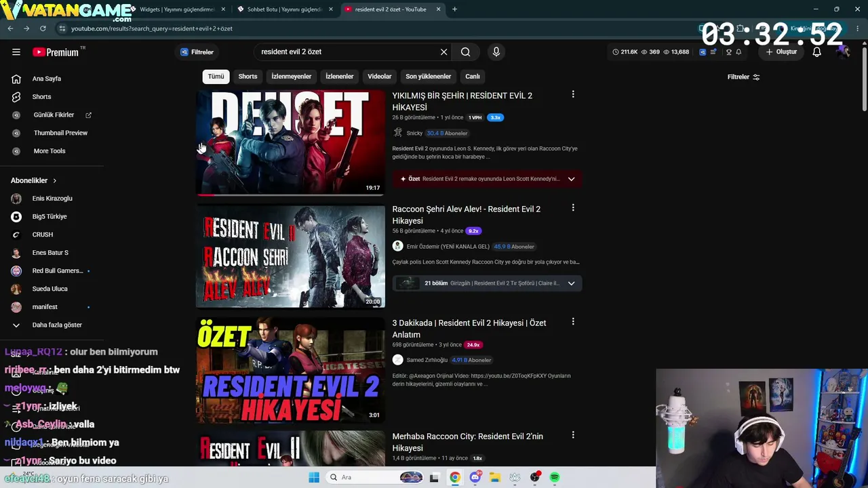Open the Abonelikler section chevron
Screen dimensions: 868x488
coord(55,181)
